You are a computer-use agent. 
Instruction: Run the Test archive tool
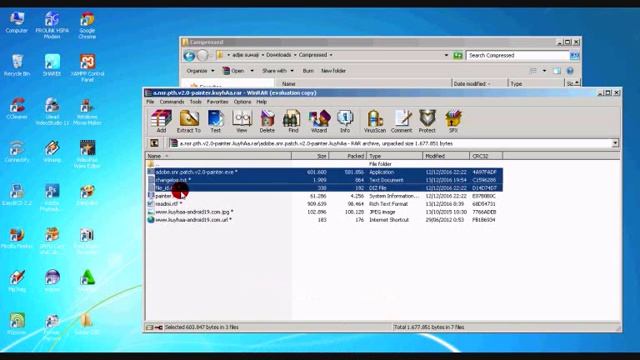pos(216,121)
